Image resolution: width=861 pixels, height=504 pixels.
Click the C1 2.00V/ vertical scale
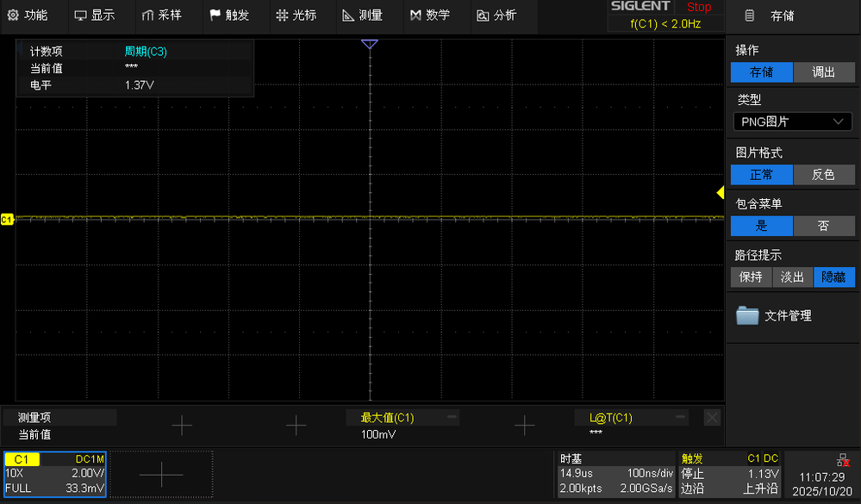[x=87, y=473]
